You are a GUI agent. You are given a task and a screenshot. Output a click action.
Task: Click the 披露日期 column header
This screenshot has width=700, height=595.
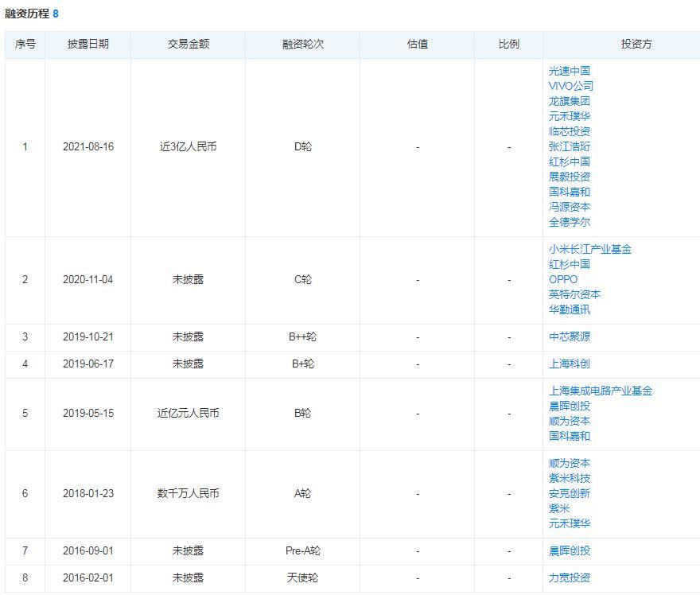pyautogui.click(x=87, y=45)
